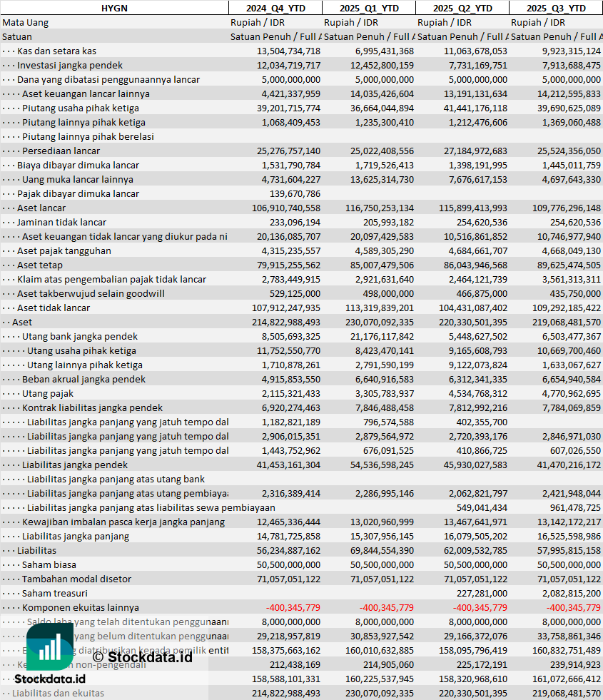Select the Aset lancar total label
Screen dimensions: 603x700
[41, 208]
